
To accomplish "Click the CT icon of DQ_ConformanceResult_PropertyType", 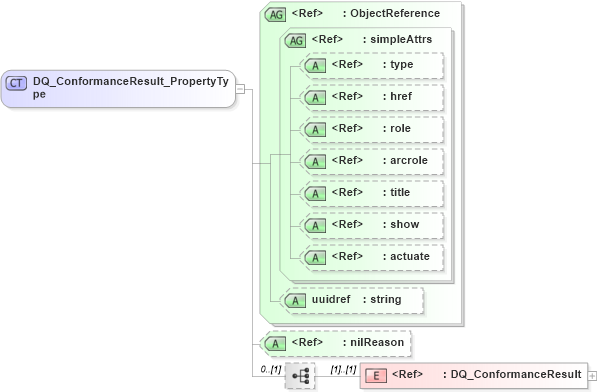I will click(16, 83).
